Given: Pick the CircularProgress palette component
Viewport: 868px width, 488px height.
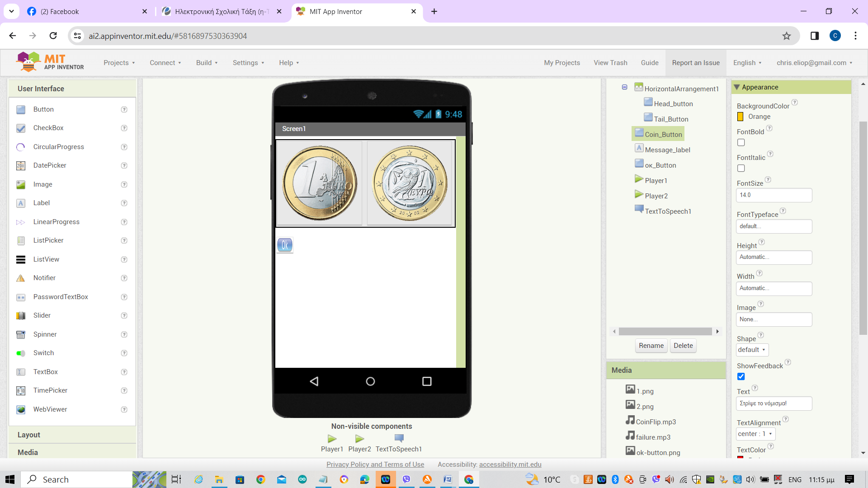Looking at the screenshot, I should click(x=58, y=147).
